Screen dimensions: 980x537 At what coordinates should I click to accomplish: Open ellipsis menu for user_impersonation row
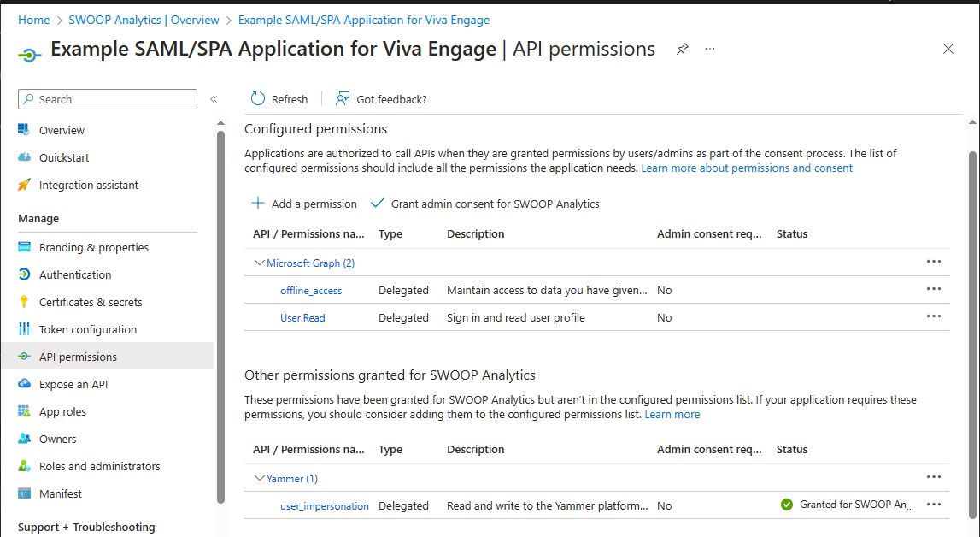[x=934, y=505]
